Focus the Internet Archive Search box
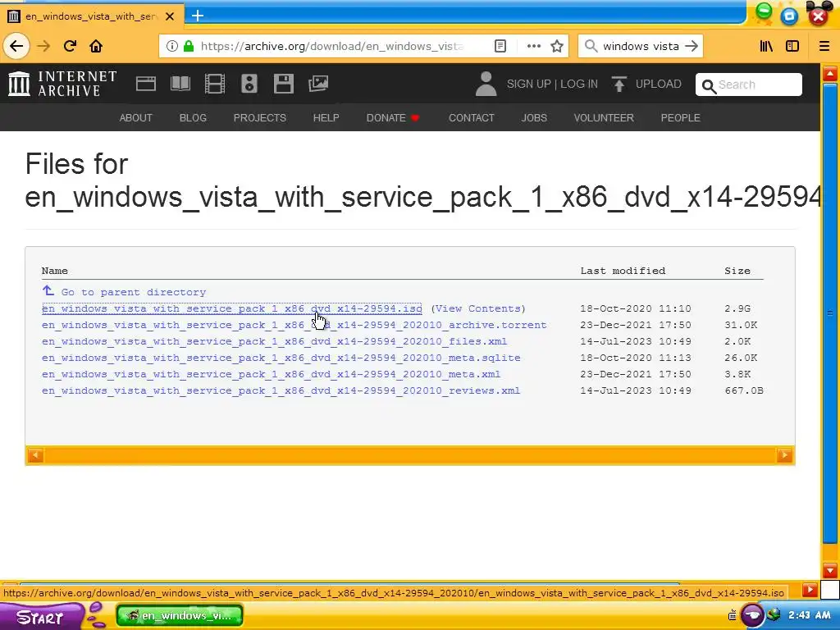This screenshot has height=630, width=840. click(x=748, y=84)
